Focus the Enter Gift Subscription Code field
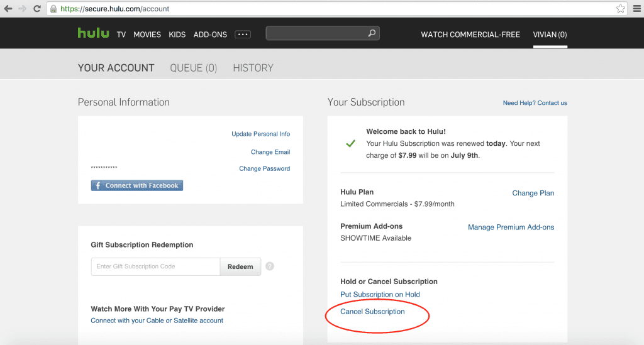 (x=156, y=266)
